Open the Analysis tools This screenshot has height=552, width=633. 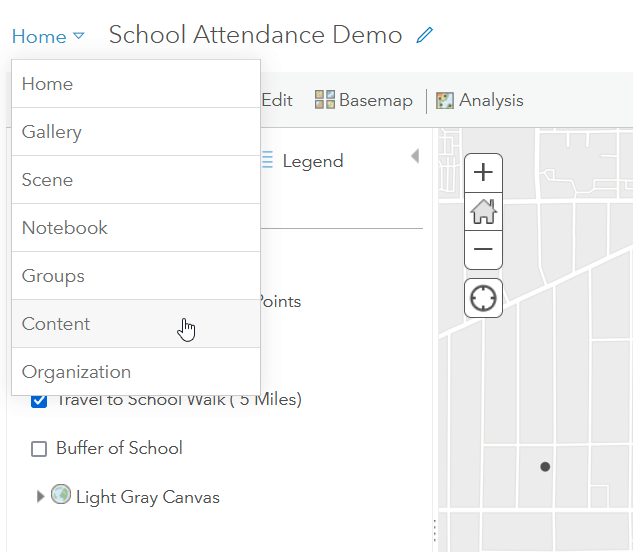(x=479, y=100)
